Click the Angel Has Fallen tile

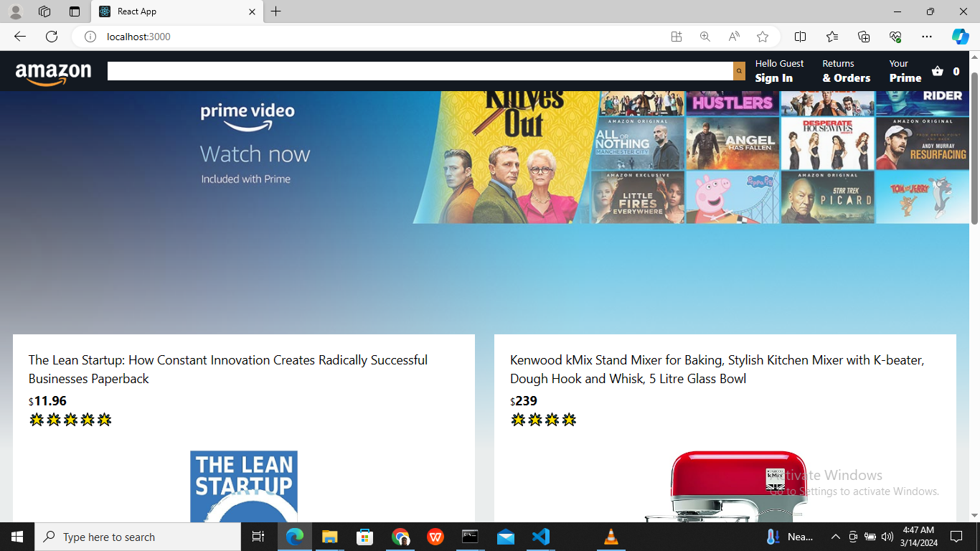732,143
